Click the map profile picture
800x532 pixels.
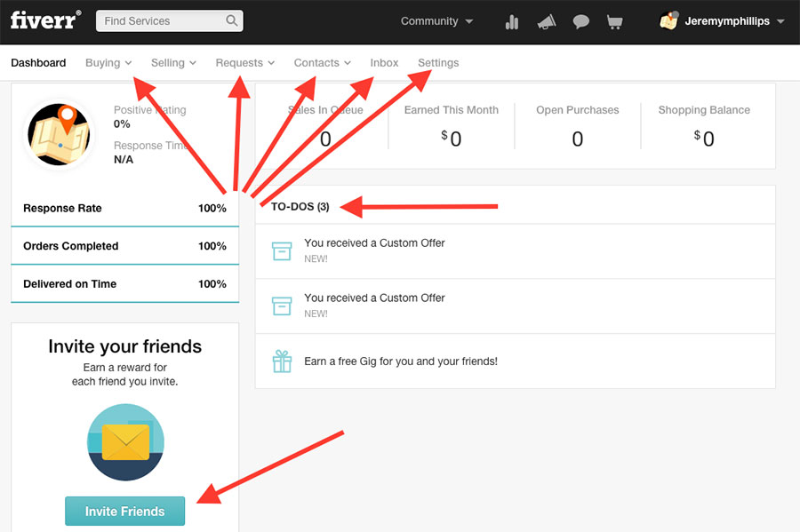point(59,134)
